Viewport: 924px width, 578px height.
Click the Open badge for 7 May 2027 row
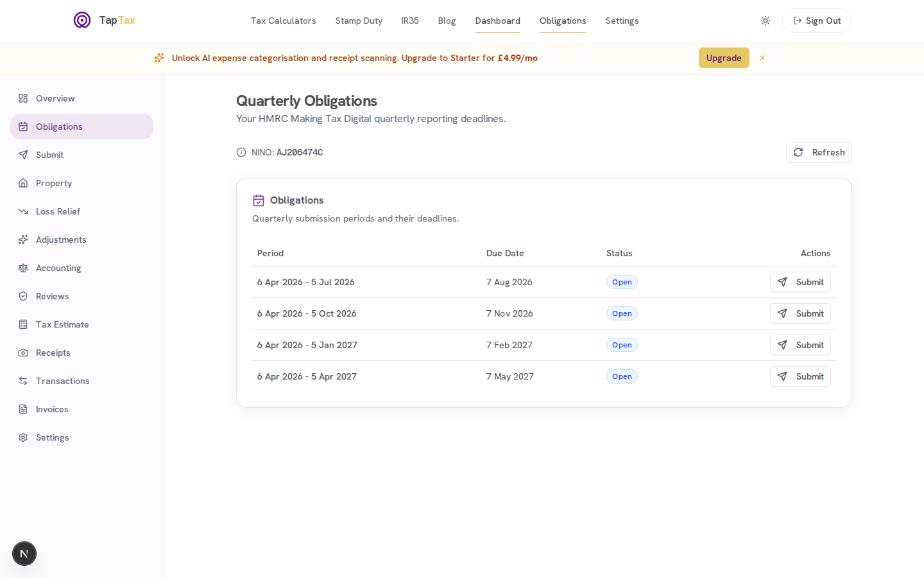pyautogui.click(x=622, y=376)
